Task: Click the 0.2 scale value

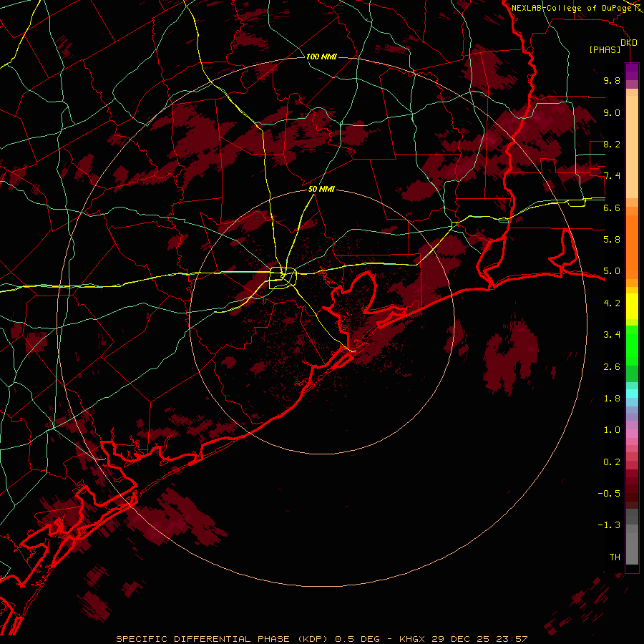Action: click(612, 462)
